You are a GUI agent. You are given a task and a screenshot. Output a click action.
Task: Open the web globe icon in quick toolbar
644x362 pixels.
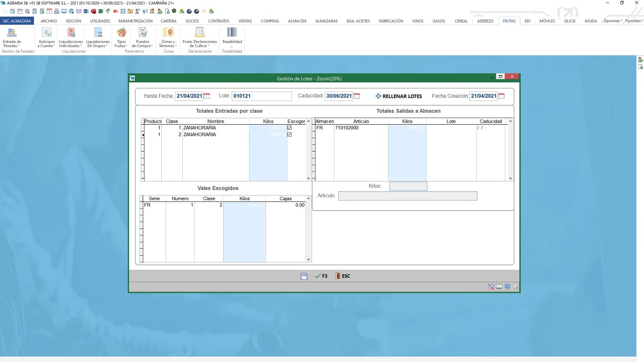click(71, 11)
